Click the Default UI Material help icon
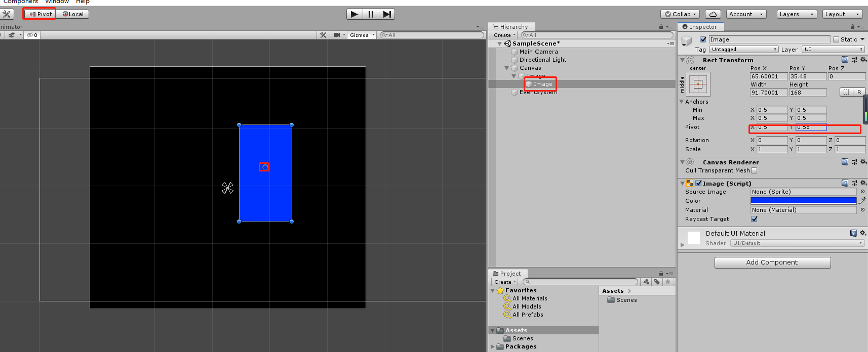Viewport: 868px width, 352px height. [853, 233]
